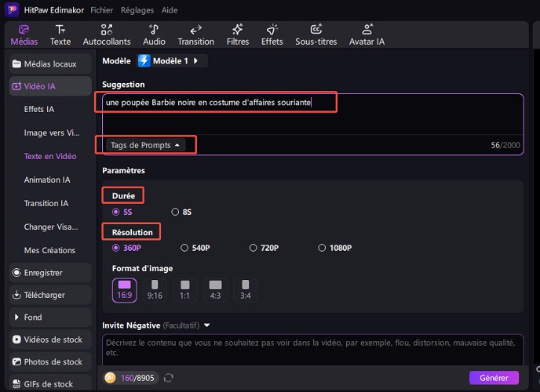This screenshot has width=540, height=392.
Task: Choose 540P resolution
Action: [195, 248]
